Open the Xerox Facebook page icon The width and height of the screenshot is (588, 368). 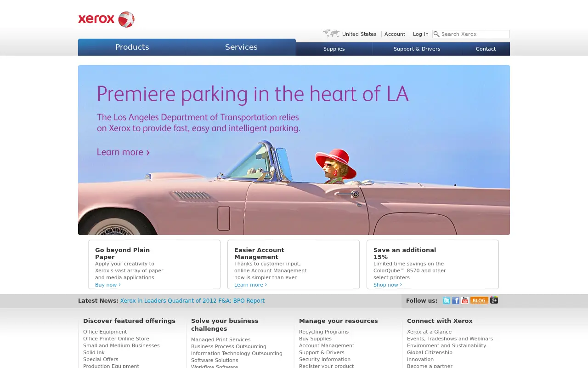[456, 300]
